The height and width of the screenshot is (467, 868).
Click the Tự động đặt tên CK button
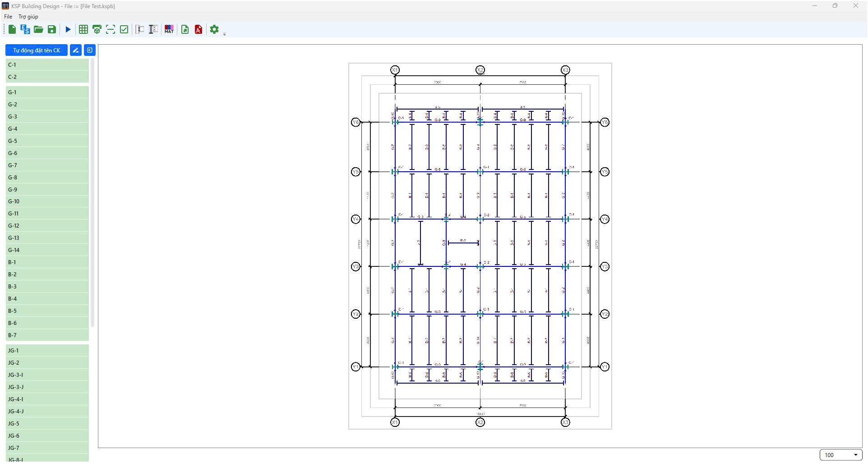pos(37,50)
